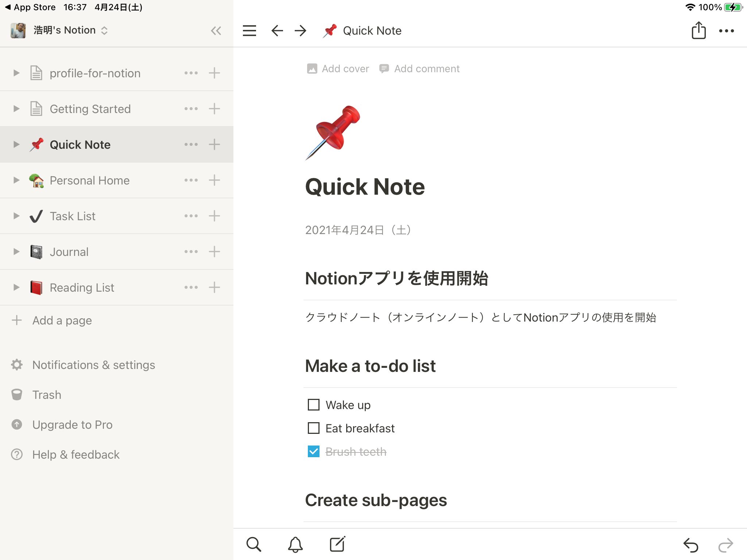Expand Getting Started page tree
This screenshot has width=747, height=560.
coord(16,109)
